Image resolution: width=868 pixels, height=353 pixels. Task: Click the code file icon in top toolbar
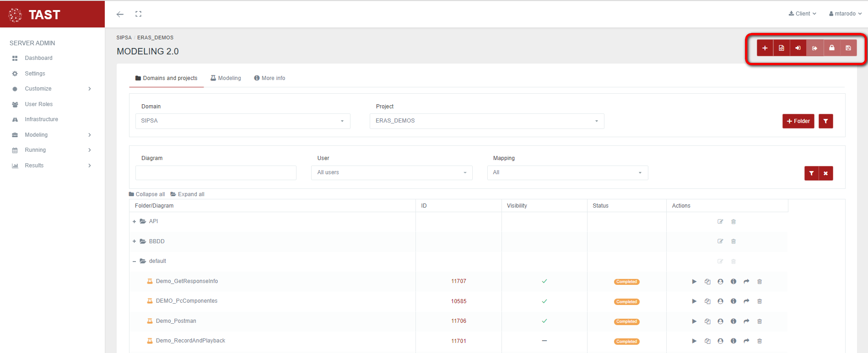(782, 48)
